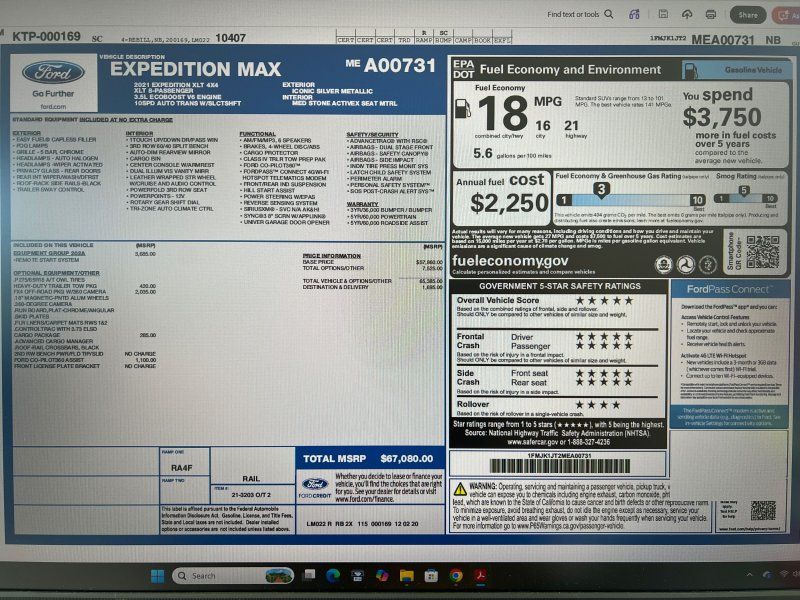Click 'ICONIC SILVER METALLIC' exterior text
Viewport: 800px width, 600px height.
click(x=332, y=91)
